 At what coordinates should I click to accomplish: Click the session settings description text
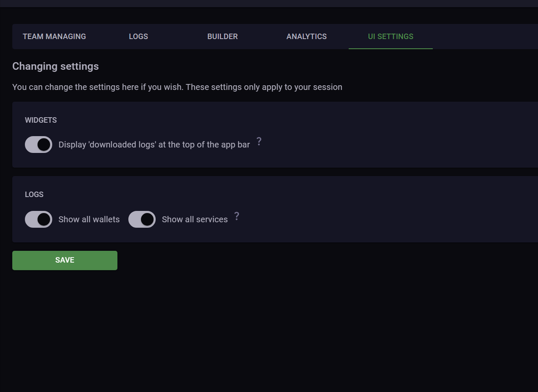tap(177, 87)
